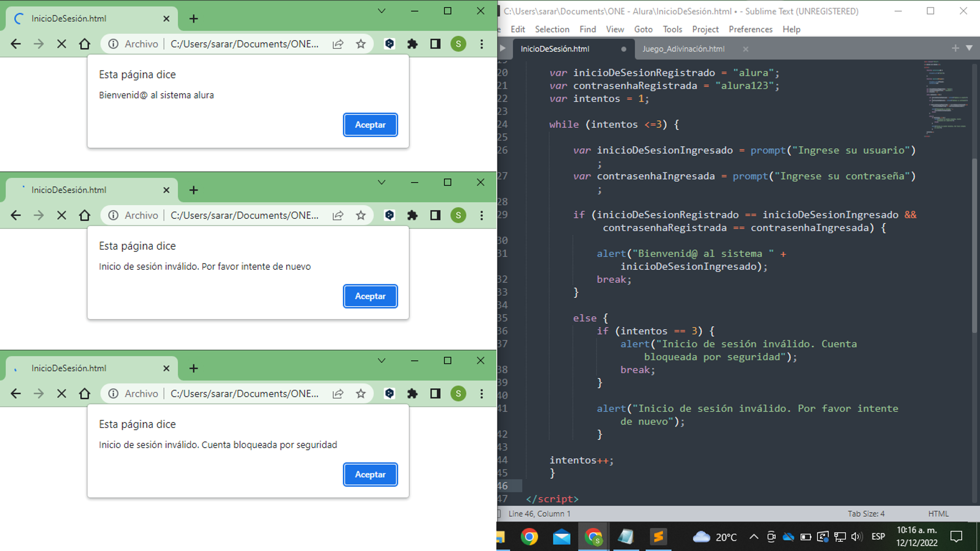Open the Find menu in Sublime Text
The width and height of the screenshot is (980, 551).
coord(588,29)
